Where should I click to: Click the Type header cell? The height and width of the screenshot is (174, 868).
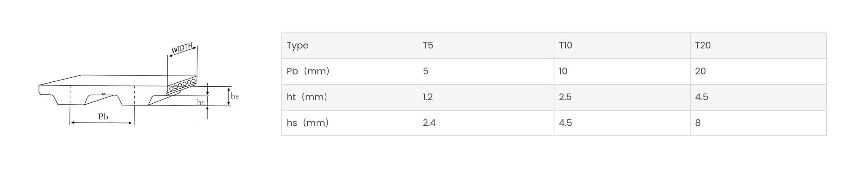(350, 46)
